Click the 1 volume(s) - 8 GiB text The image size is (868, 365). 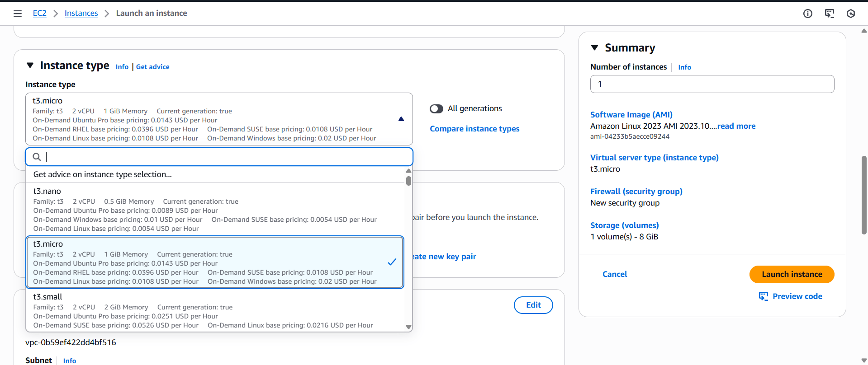pyautogui.click(x=624, y=237)
